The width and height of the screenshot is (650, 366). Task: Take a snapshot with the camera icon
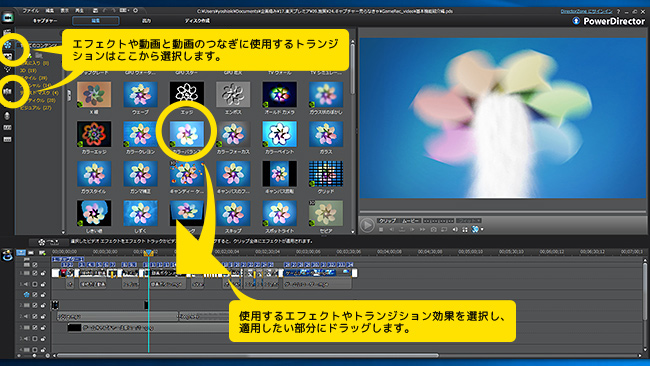433,229
